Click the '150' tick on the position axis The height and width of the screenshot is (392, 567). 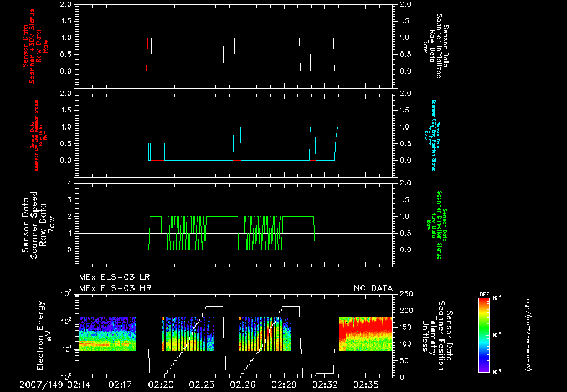(406, 327)
